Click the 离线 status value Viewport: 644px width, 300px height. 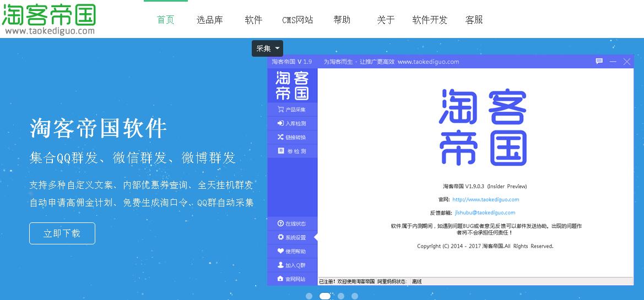[x=416, y=281]
